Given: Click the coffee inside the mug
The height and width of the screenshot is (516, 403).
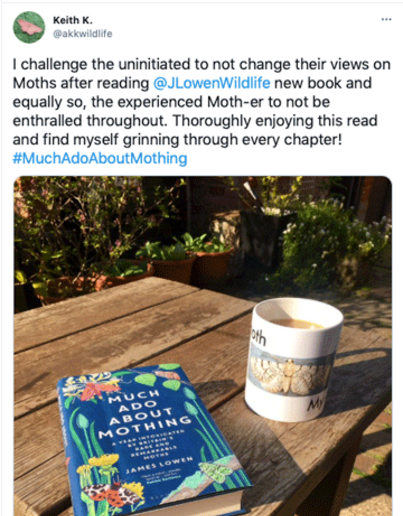Looking at the screenshot, I should coord(295,323).
